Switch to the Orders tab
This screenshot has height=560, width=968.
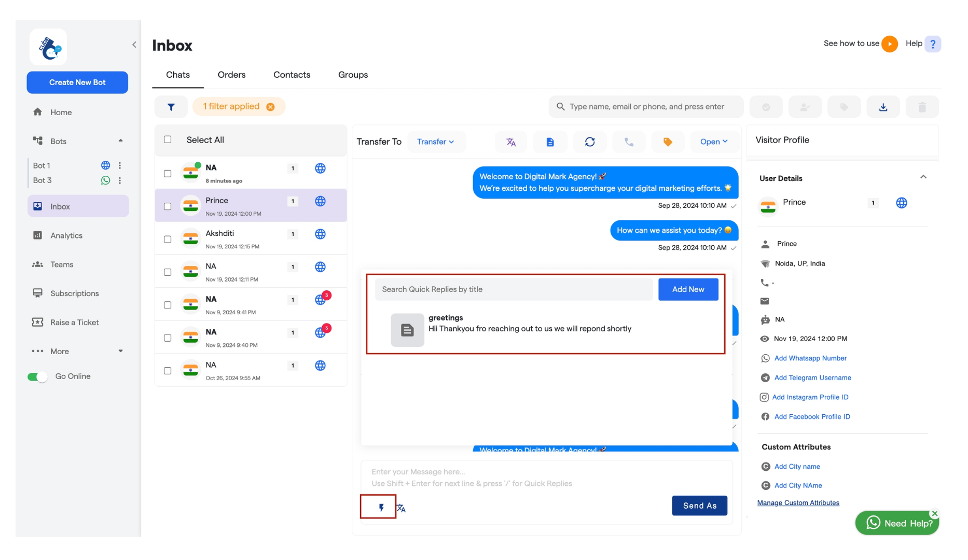(231, 75)
